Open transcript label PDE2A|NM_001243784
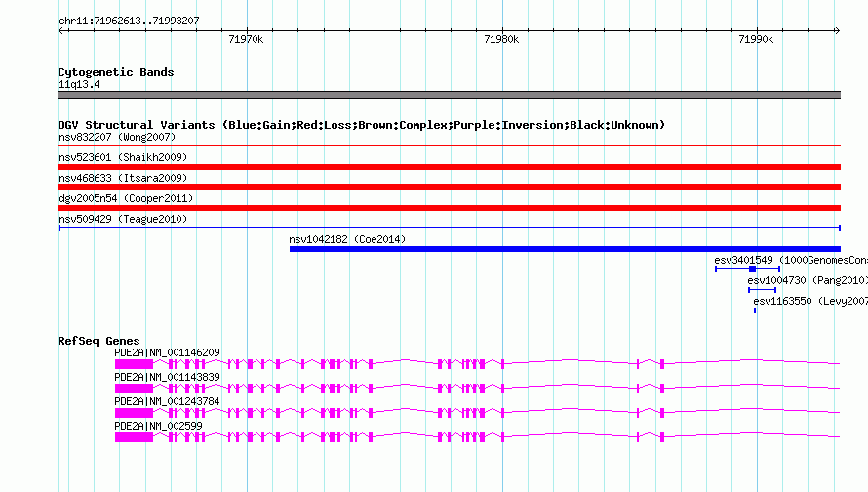 167,400
